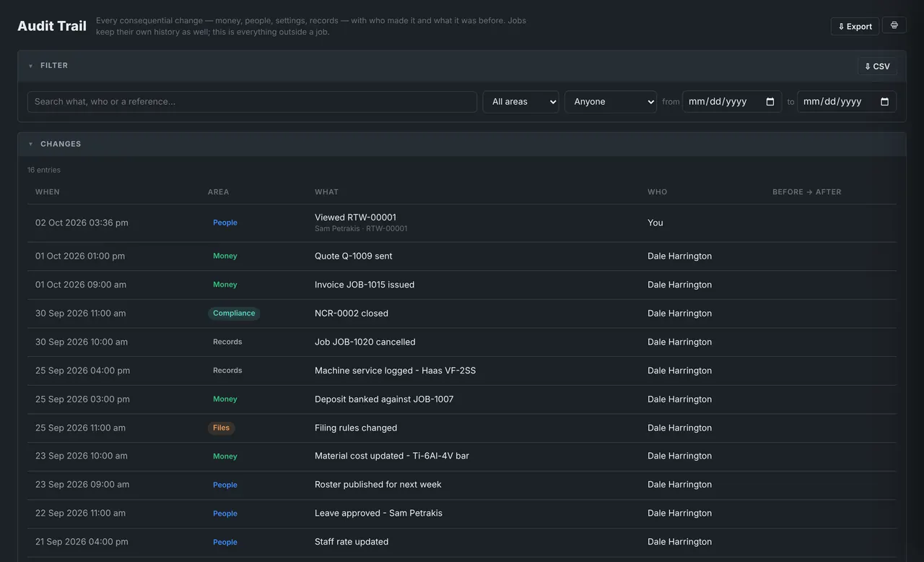Click the Who column header
The image size is (924, 562).
pyautogui.click(x=658, y=192)
